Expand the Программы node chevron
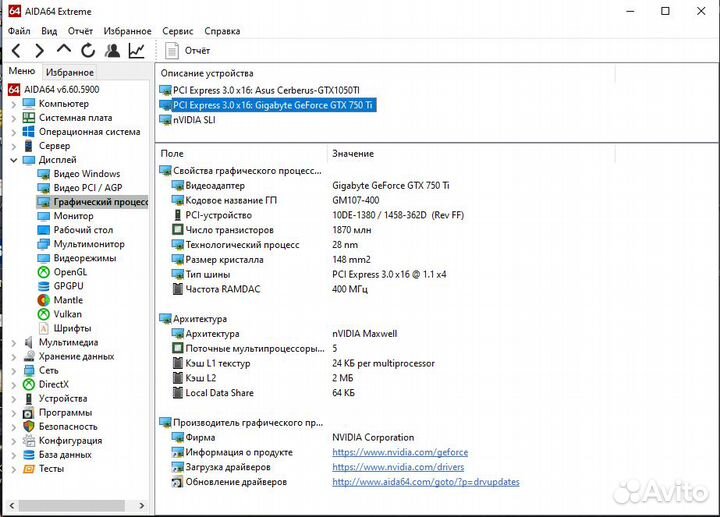 pyautogui.click(x=14, y=413)
